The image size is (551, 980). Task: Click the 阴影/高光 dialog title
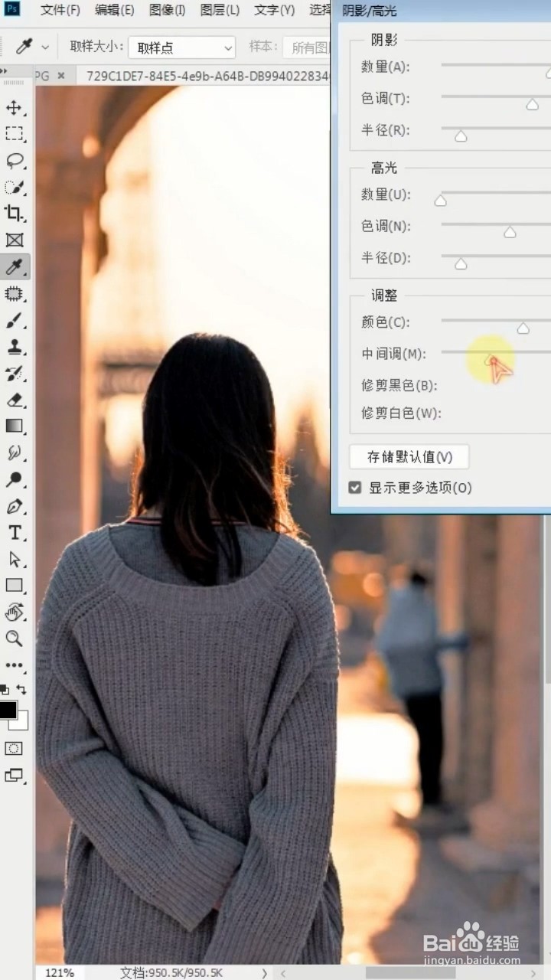coord(370,11)
